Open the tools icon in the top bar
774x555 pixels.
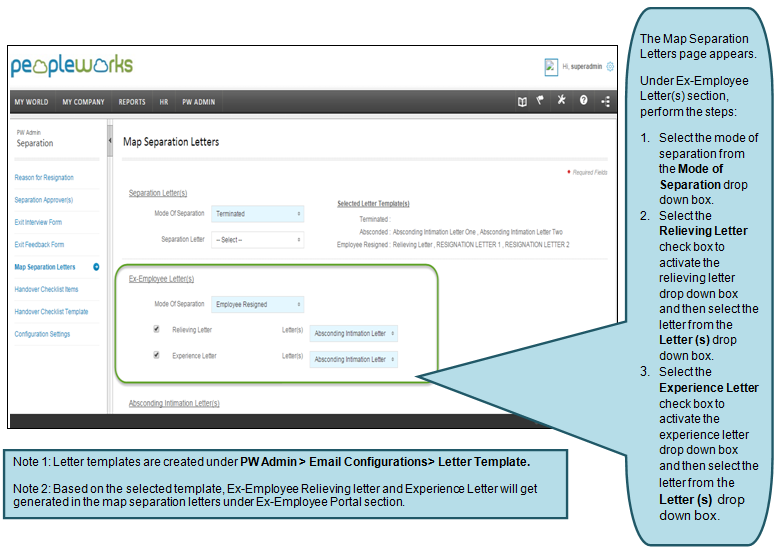(x=562, y=101)
